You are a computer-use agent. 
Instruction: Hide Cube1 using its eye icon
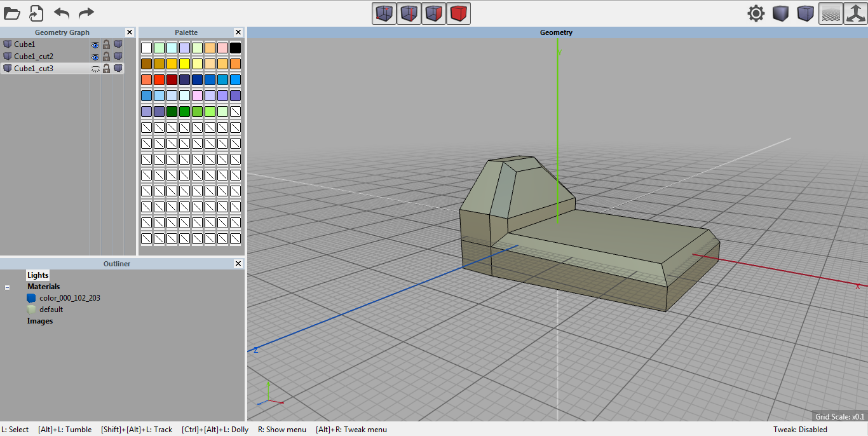(95, 44)
